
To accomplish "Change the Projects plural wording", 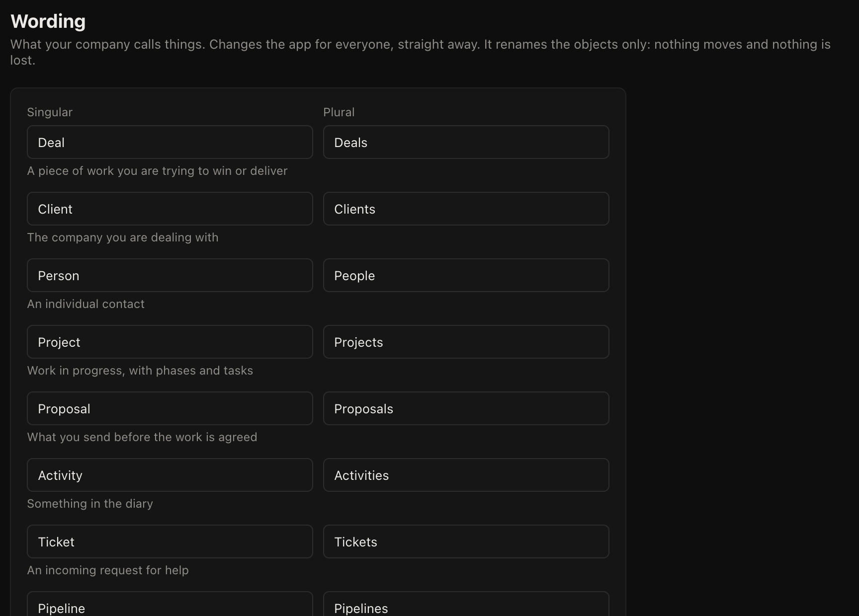I will point(466,342).
